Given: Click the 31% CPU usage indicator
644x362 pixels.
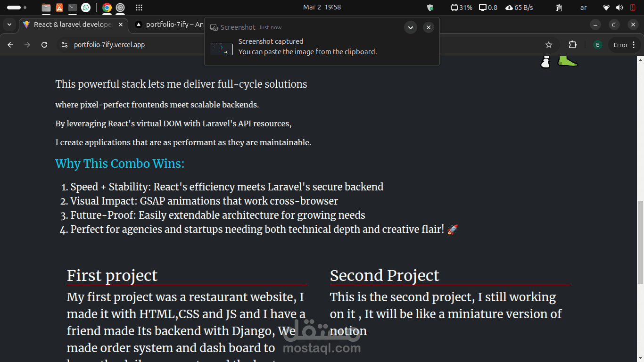Looking at the screenshot, I should [462, 8].
